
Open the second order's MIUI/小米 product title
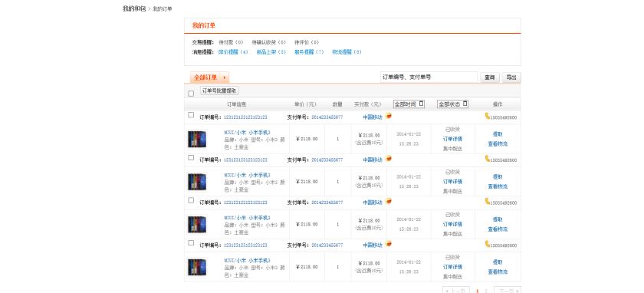point(247,175)
